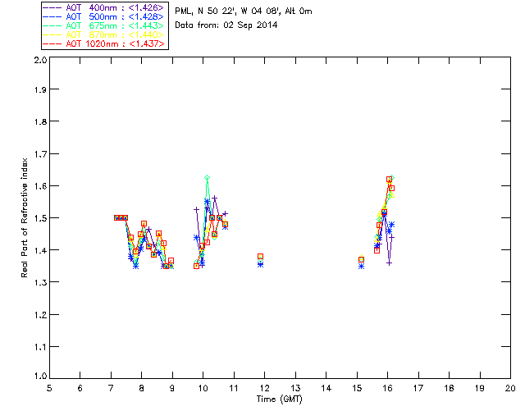Click the y-axis tick label 1.9

tap(40, 89)
